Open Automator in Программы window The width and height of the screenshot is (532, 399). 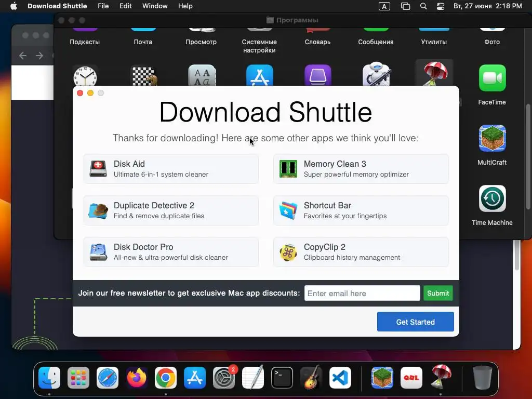click(x=376, y=74)
